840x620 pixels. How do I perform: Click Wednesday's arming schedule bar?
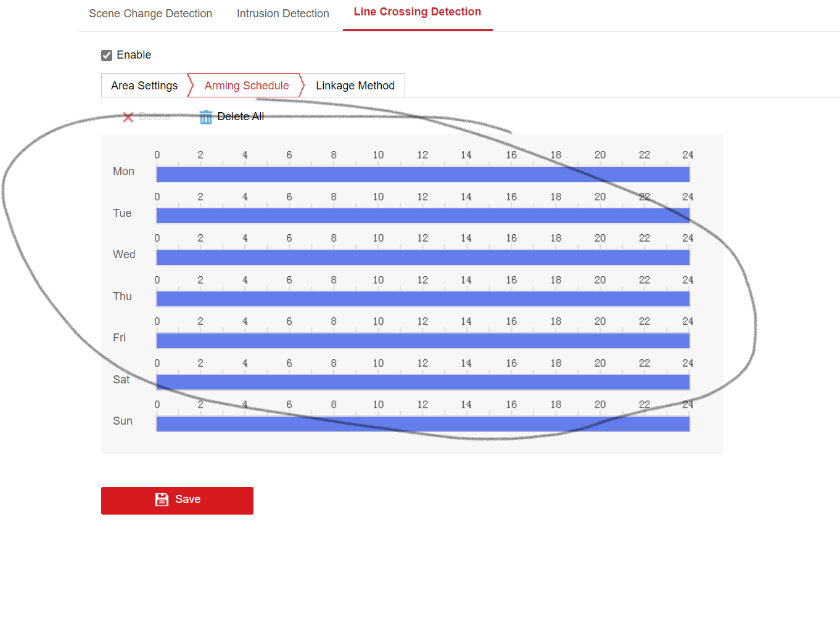click(422, 258)
